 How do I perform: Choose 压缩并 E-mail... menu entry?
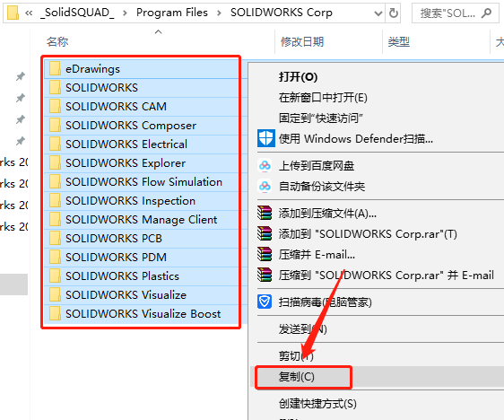click(x=317, y=254)
